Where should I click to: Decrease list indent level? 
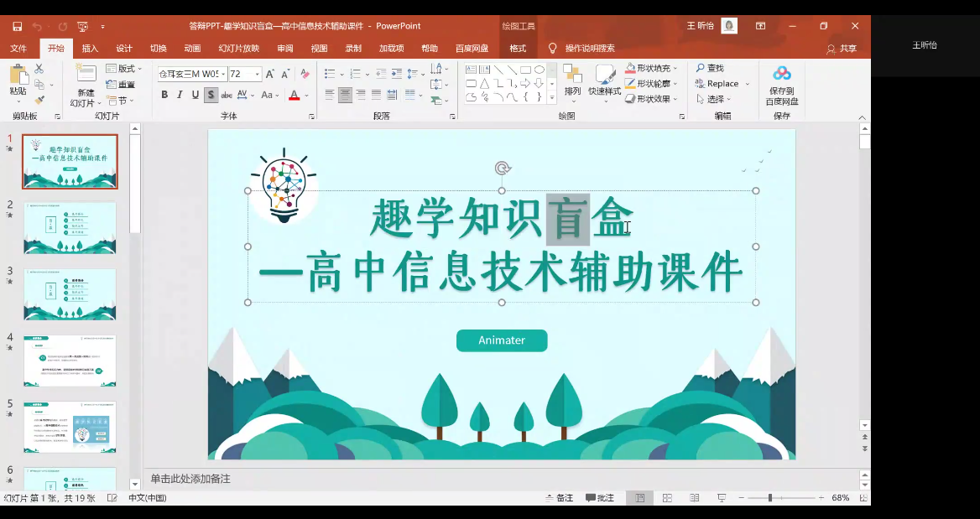[381, 74]
